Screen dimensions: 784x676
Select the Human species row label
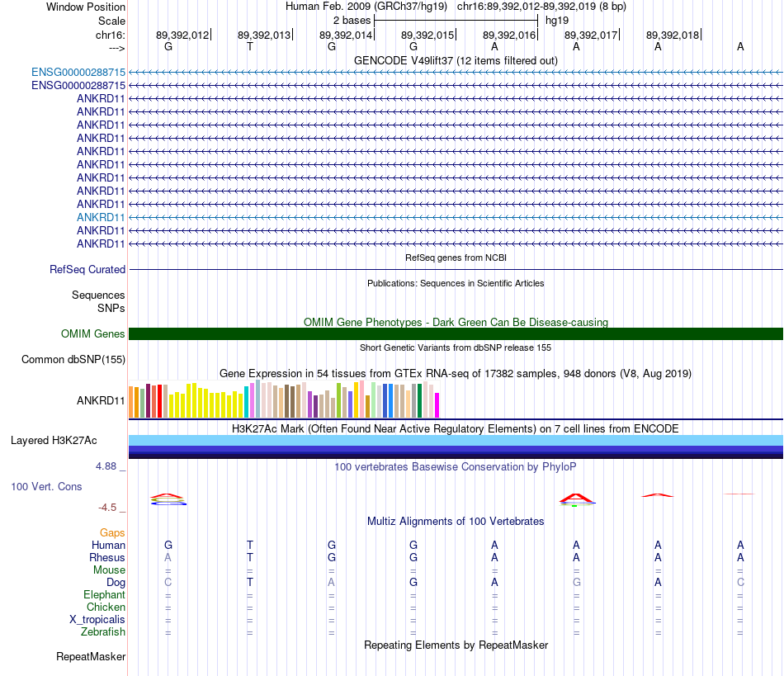[x=108, y=545]
